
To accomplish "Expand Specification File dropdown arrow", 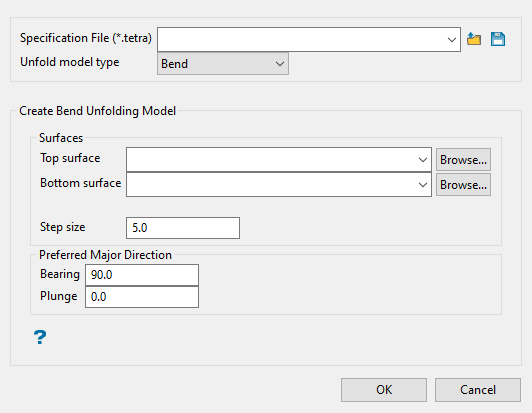I will tap(452, 40).
